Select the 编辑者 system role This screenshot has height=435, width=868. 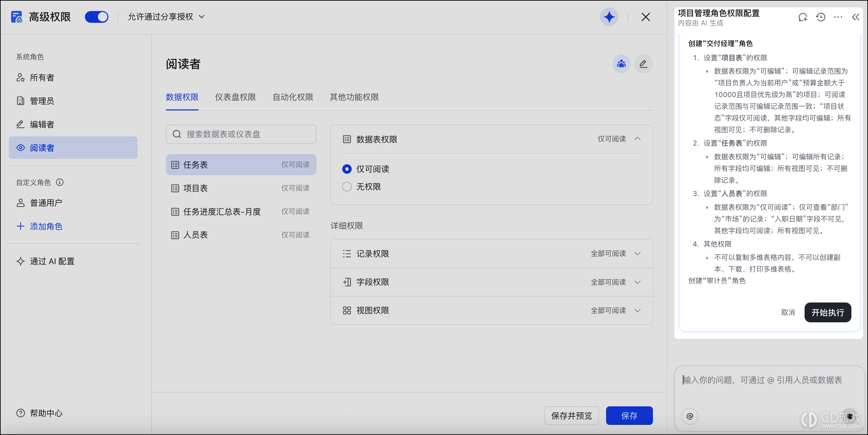[x=73, y=124]
